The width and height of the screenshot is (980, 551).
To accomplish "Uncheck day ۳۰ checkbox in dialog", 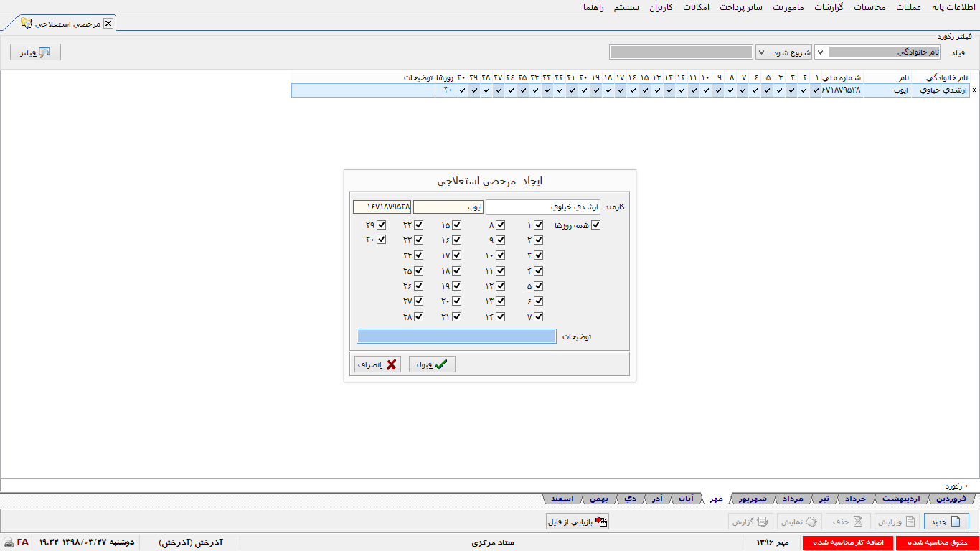I will 382,240.
